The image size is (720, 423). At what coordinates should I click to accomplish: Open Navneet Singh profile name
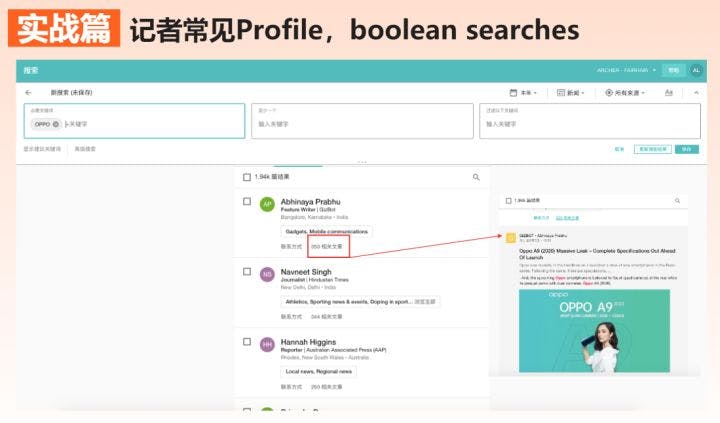tap(306, 272)
